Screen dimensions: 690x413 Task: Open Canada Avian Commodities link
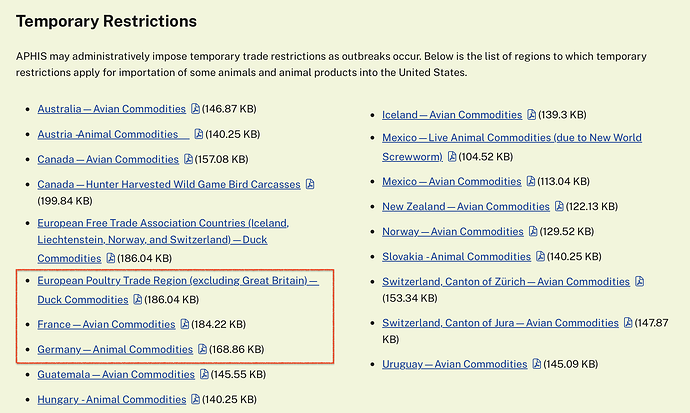pos(108,159)
